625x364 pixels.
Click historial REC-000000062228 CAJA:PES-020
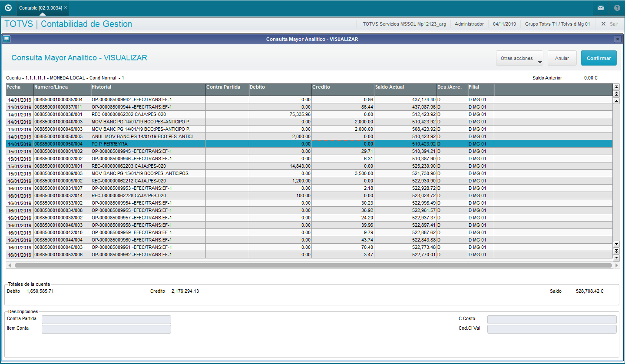tap(129, 195)
